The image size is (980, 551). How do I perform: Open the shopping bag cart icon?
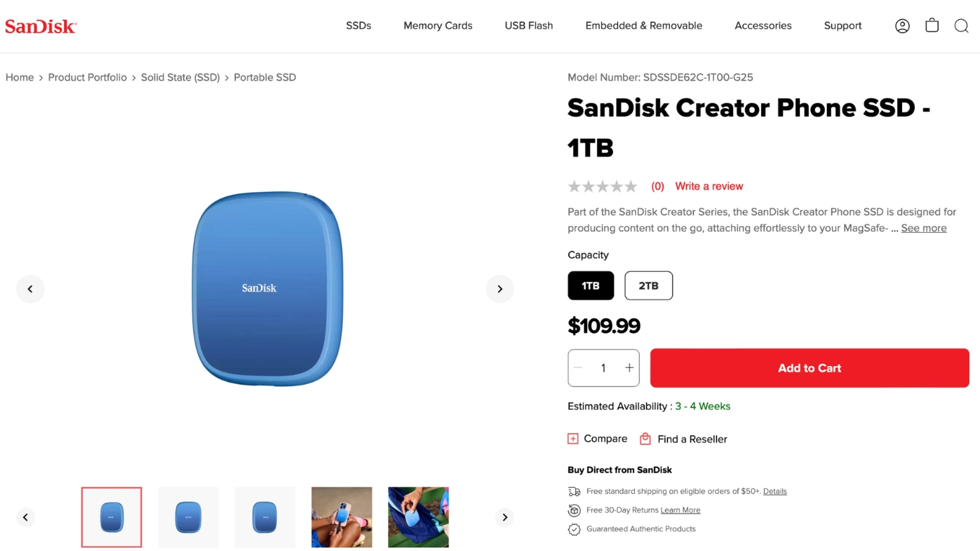tap(932, 26)
